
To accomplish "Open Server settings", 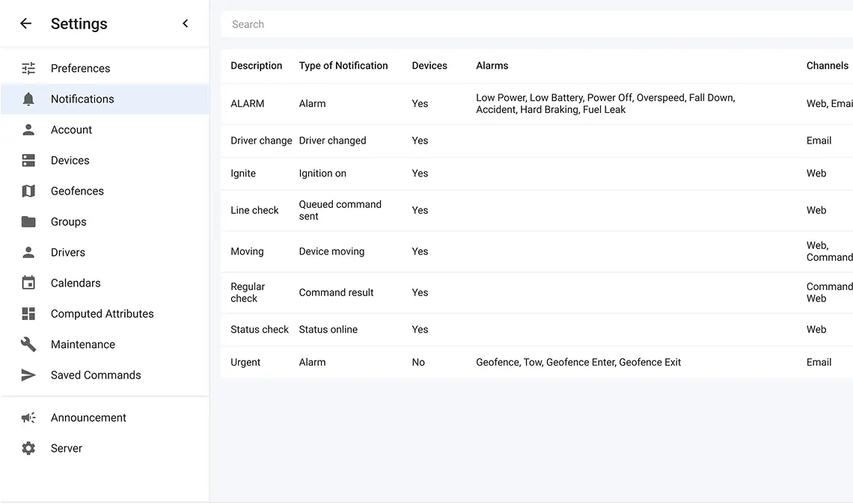I will click(105, 448).
